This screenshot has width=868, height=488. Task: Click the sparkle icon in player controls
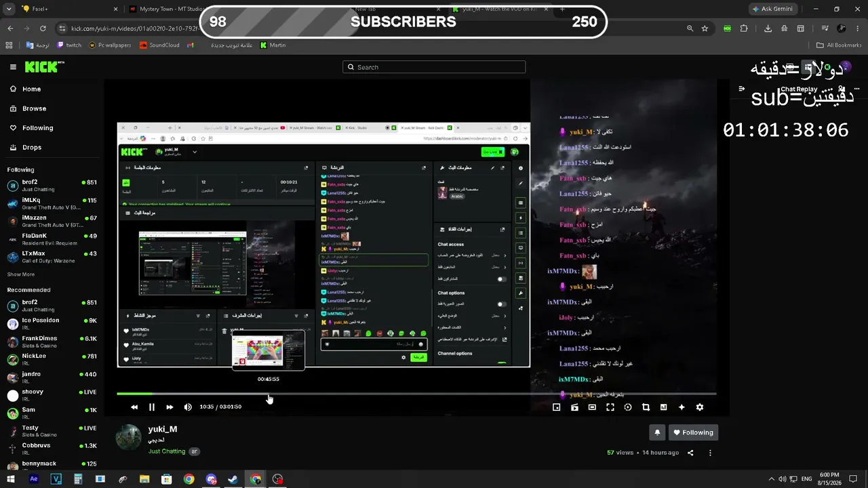tap(682, 407)
